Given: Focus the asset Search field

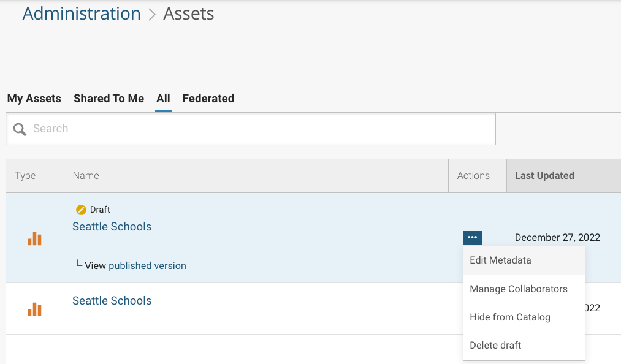Looking at the screenshot, I should point(251,129).
